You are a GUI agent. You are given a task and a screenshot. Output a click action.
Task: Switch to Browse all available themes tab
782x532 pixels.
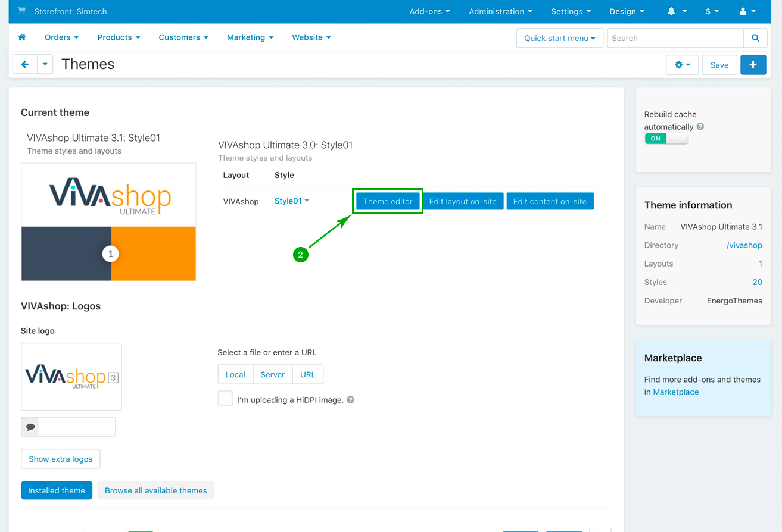(x=156, y=490)
